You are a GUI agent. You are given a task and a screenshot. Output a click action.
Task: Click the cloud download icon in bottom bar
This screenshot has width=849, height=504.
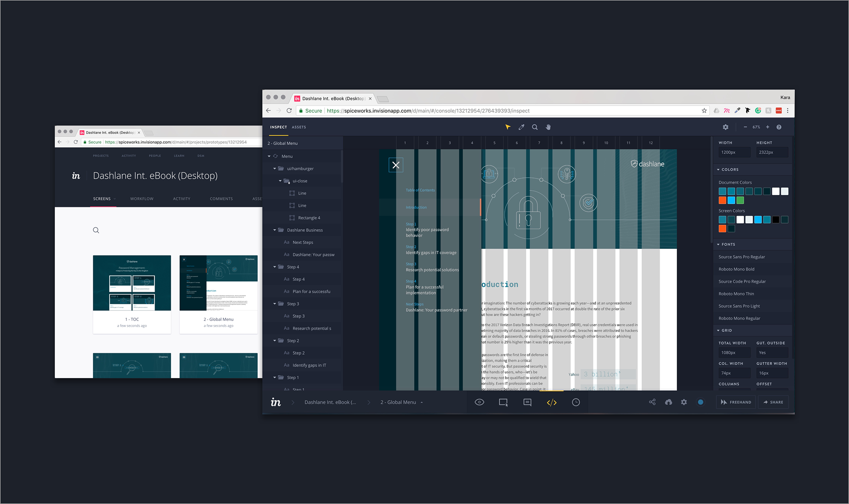668,402
